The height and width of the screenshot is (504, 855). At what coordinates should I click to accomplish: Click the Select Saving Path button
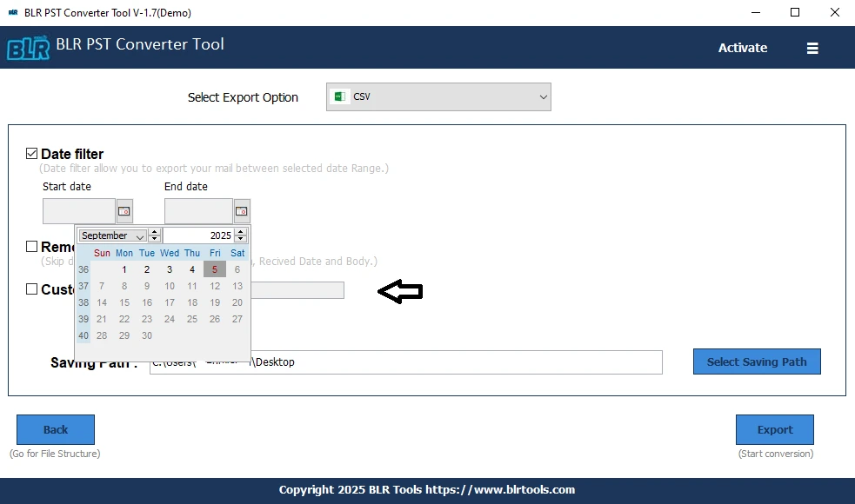click(x=757, y=361)
